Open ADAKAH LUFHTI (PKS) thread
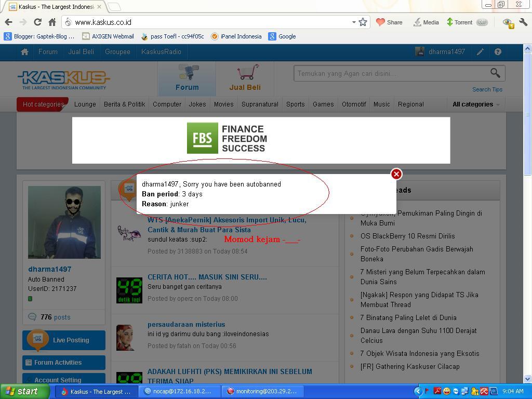 tap(230, 376)
